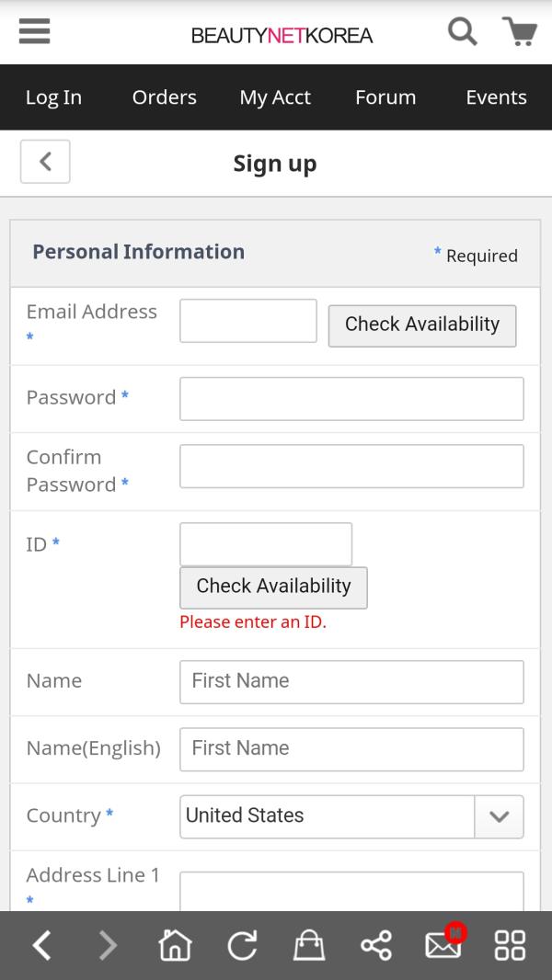The height and width of the screenshot is (980, 552).
Task: Focus the Password input field
Action: (352, 399)
